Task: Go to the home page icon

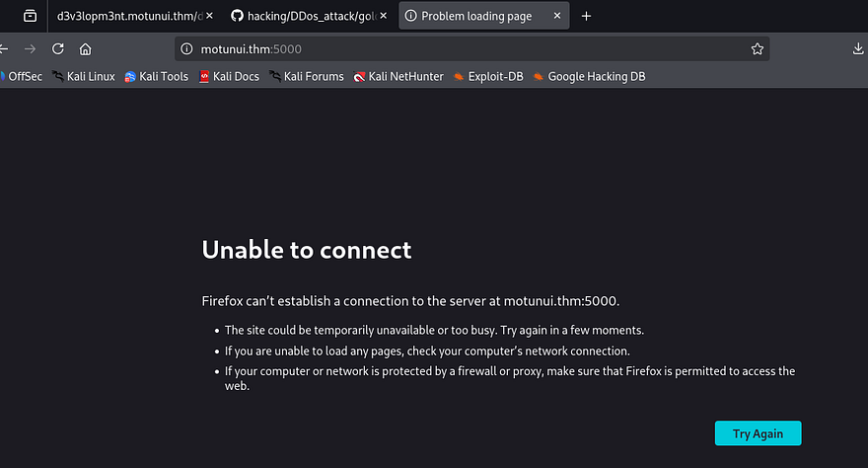Action: [x=86, y=48]
